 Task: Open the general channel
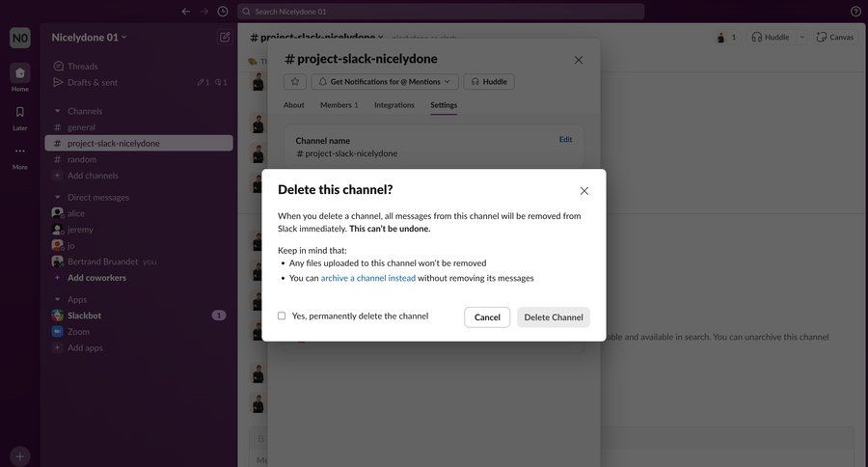[81, 126]
